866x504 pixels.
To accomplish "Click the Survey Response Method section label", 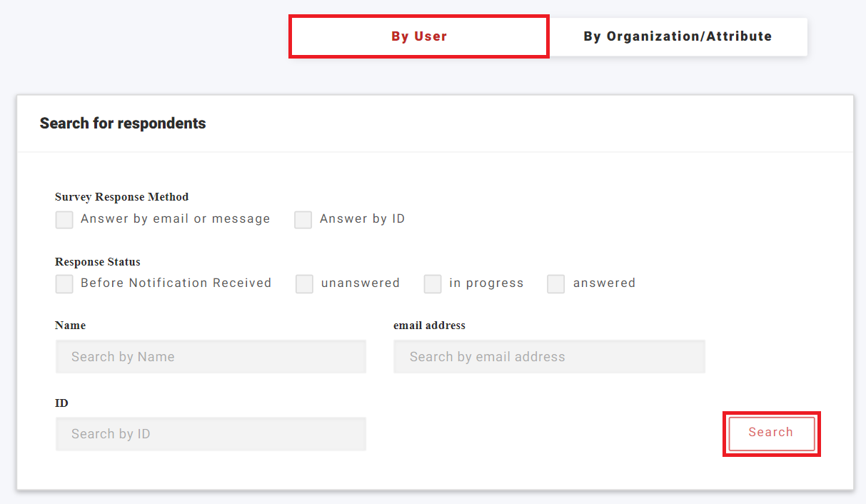I will tap(121, 197).
